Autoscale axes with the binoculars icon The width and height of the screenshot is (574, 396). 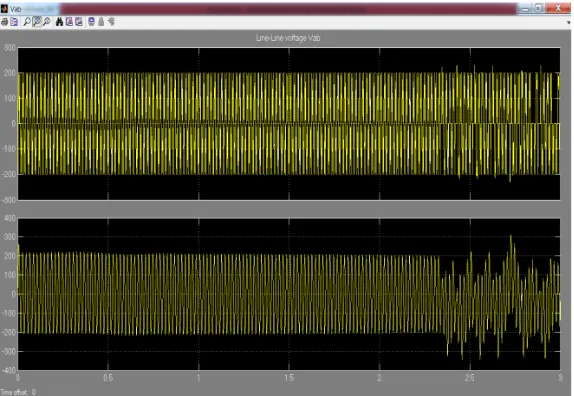pyautogui.click(x=59, y=22)
